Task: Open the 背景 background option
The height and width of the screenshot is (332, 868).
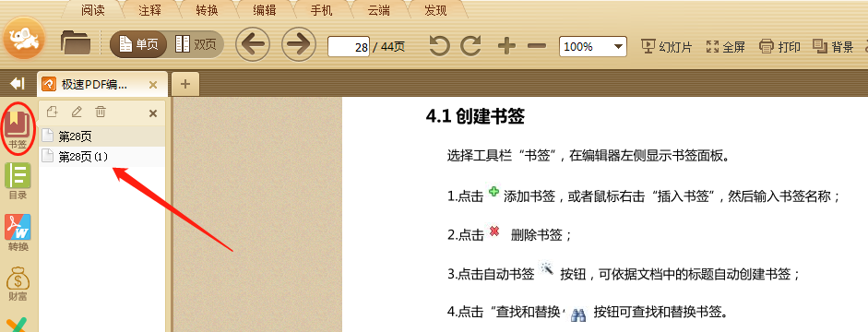Action: point(833,46)
